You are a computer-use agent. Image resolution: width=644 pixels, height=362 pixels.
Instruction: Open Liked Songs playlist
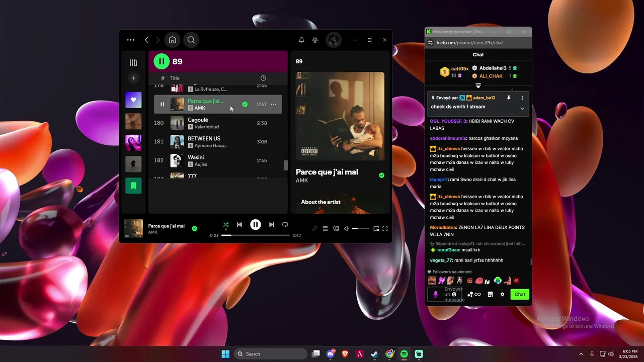pos(133,100)
